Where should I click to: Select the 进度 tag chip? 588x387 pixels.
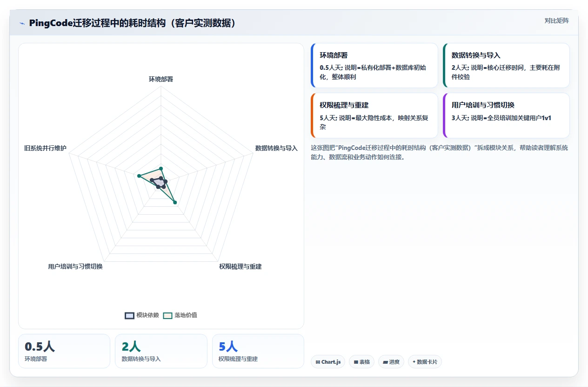[x=391, y=362]
